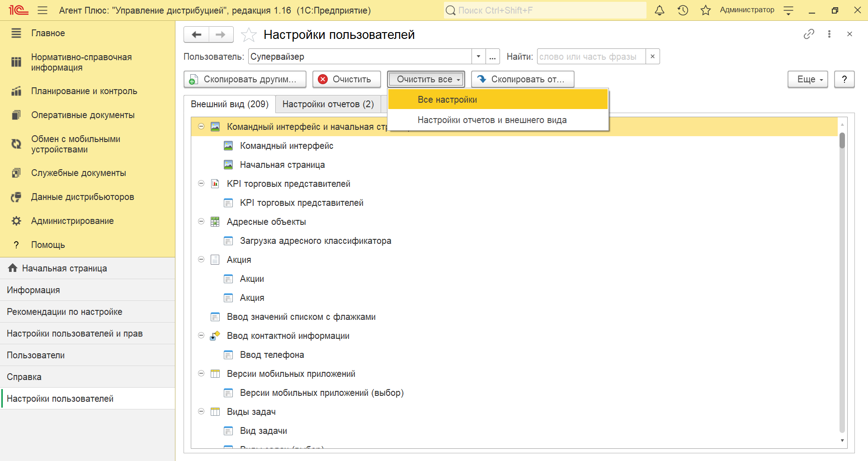Select the Командный интерфейс child row
868x461 pixels.
click(514, 146)
